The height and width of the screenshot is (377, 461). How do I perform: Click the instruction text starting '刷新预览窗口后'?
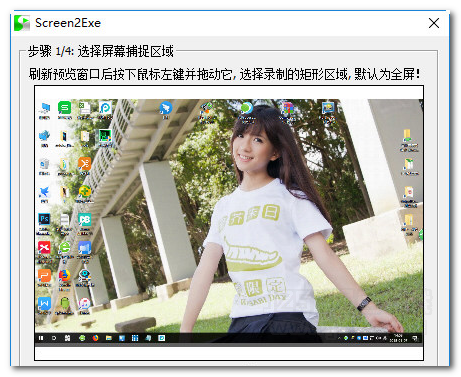click(224, 74)
